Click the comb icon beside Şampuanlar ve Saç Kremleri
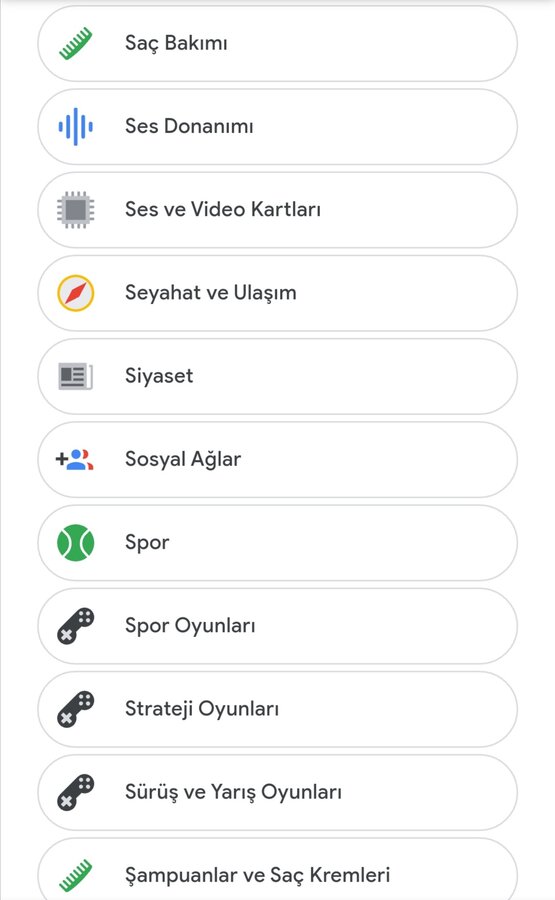Image resolution: width=555 pixels, height=900 pixels. 76,876
